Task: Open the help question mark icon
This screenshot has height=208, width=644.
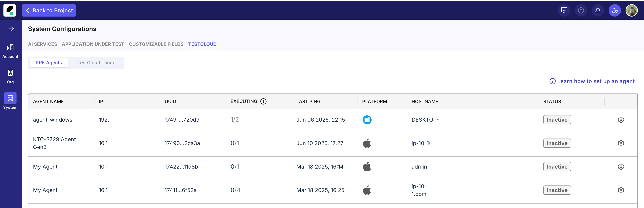Action: point(581,10)
